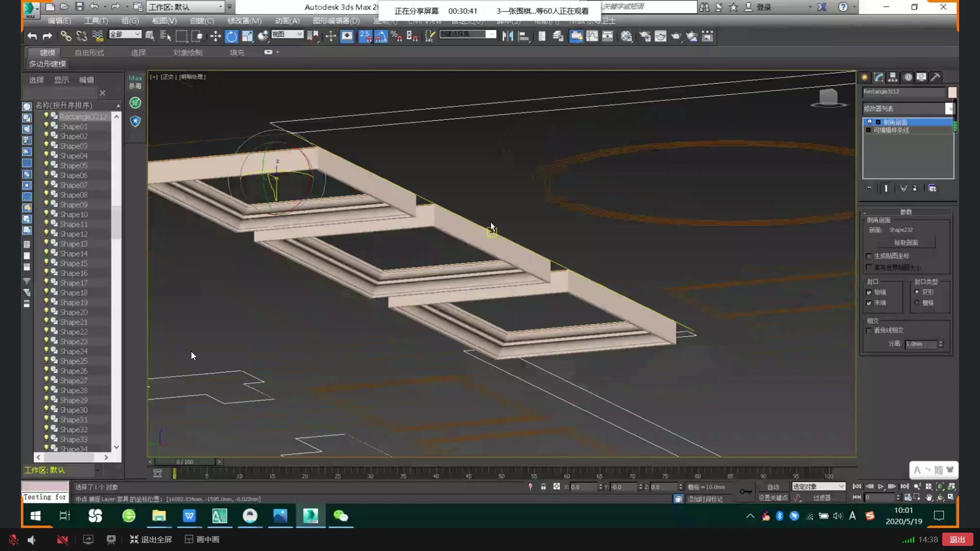Image resolution: width=980 pixels, height=551 pixels.
Task: Select the Select and Link icon
Action: tap(66, 36)
